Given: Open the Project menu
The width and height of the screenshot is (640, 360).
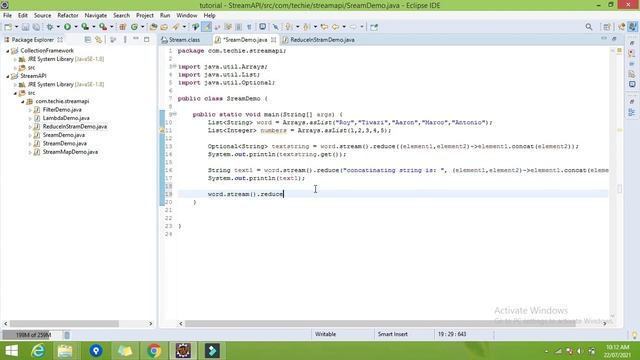Looking at the screenshot, I should point(144,15).
